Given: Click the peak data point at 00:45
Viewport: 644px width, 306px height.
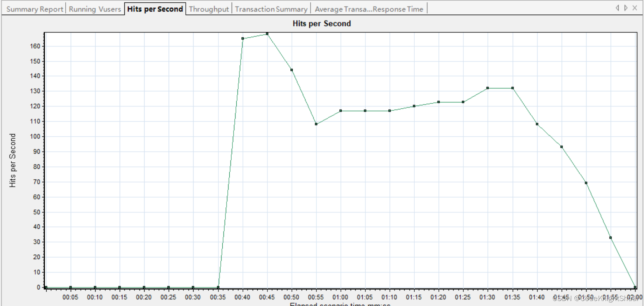Looking at the screenshot, I should (x=267, y=34).
